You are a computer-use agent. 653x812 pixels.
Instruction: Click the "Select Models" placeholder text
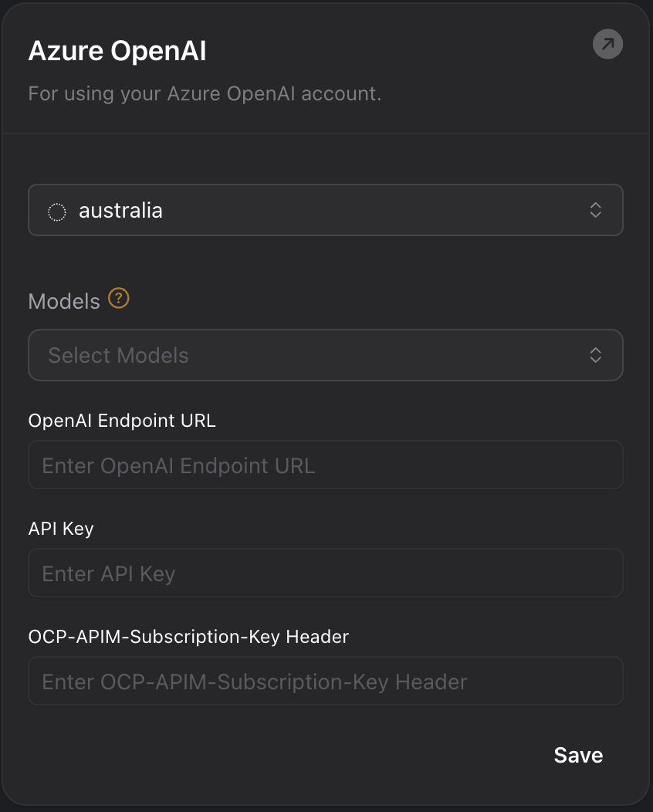118,355
